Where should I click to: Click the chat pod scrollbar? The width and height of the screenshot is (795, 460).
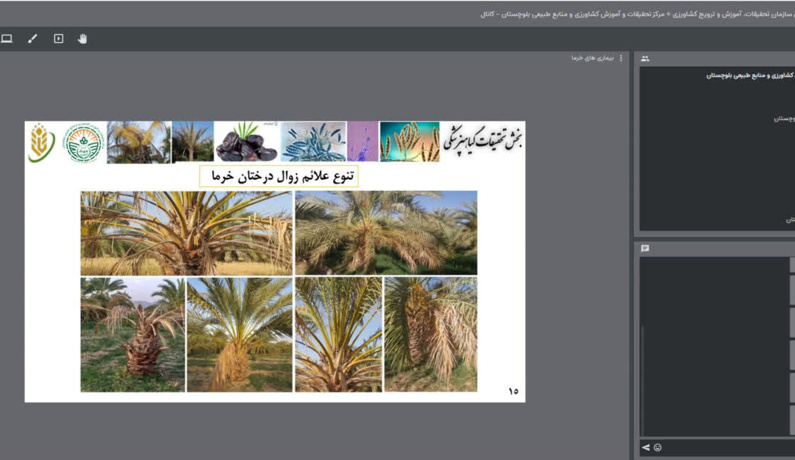(643, 380)
